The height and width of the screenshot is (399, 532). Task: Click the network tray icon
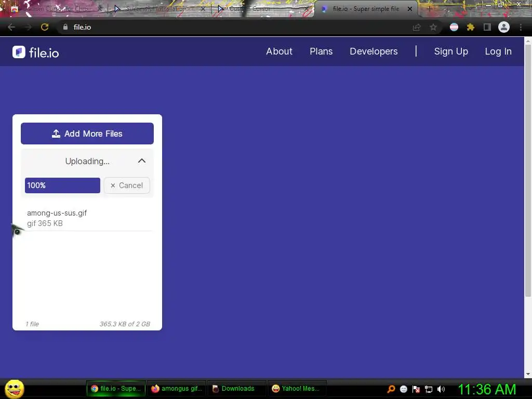tap(429, 389)
